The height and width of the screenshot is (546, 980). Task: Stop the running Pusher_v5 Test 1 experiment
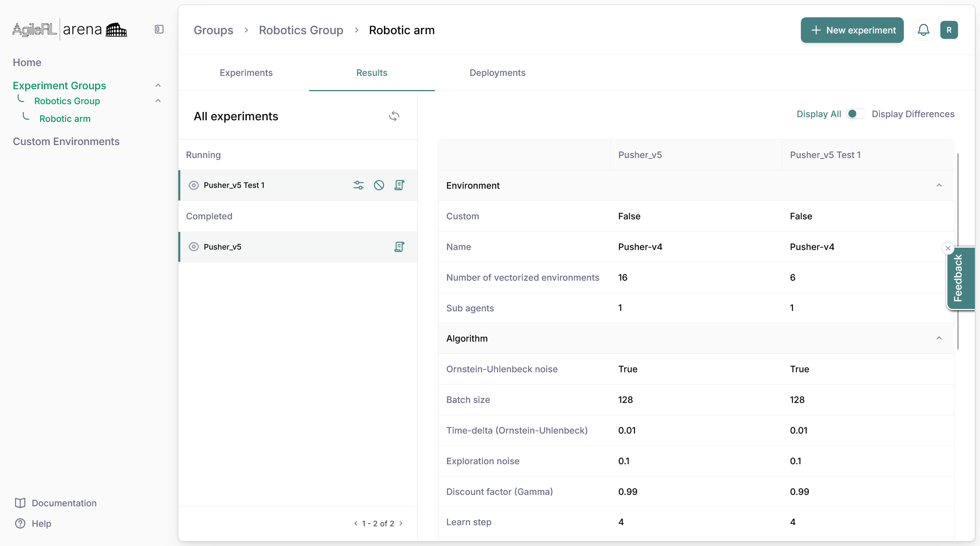coord(379,185)
